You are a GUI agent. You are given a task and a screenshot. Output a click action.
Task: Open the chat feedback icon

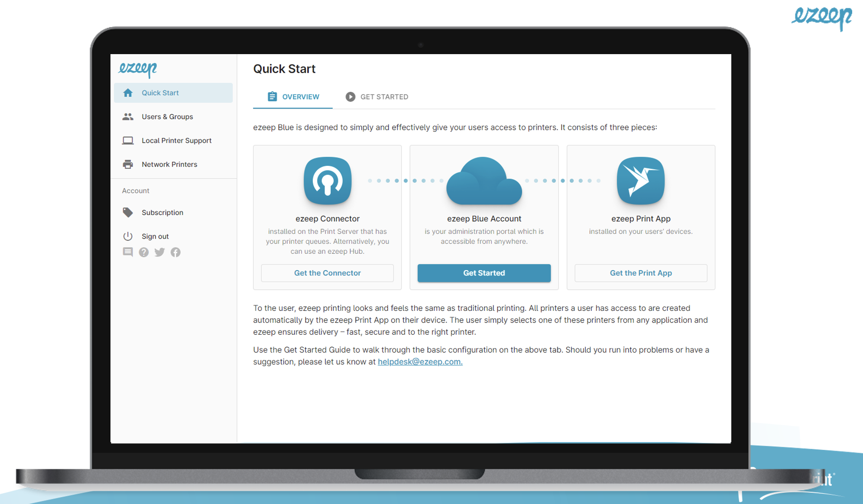128,252
